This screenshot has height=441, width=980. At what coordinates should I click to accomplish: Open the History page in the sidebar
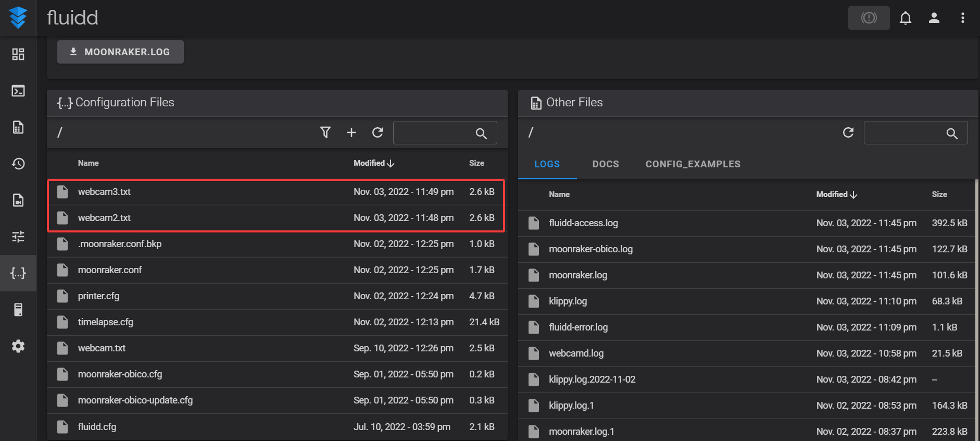click(18, 164)
